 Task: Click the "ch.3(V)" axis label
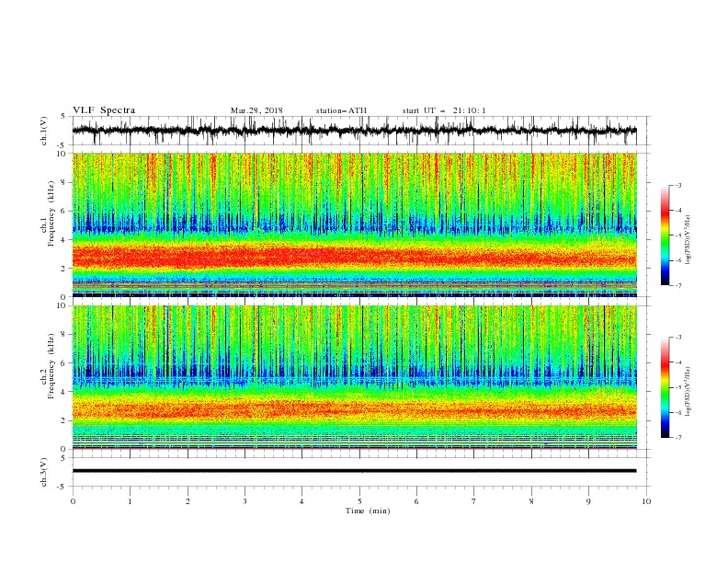pos(44,472)
